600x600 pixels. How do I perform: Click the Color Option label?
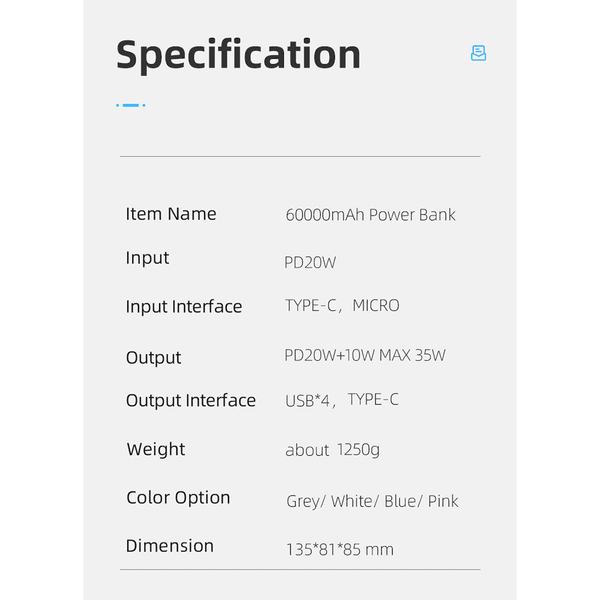point(178,498)
